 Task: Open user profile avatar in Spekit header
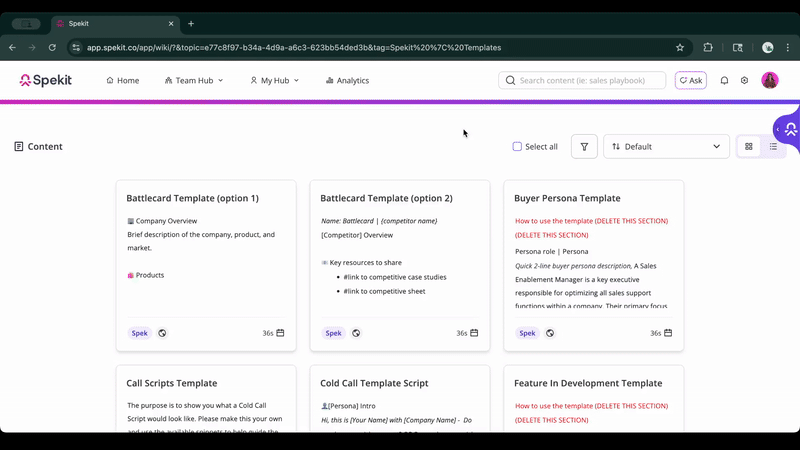pos(769,80)
